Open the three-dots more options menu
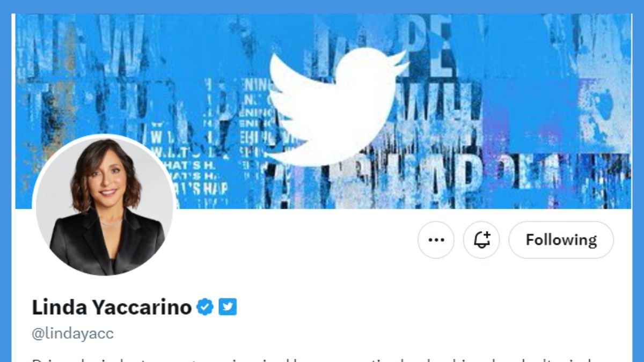 click(436, 240)
